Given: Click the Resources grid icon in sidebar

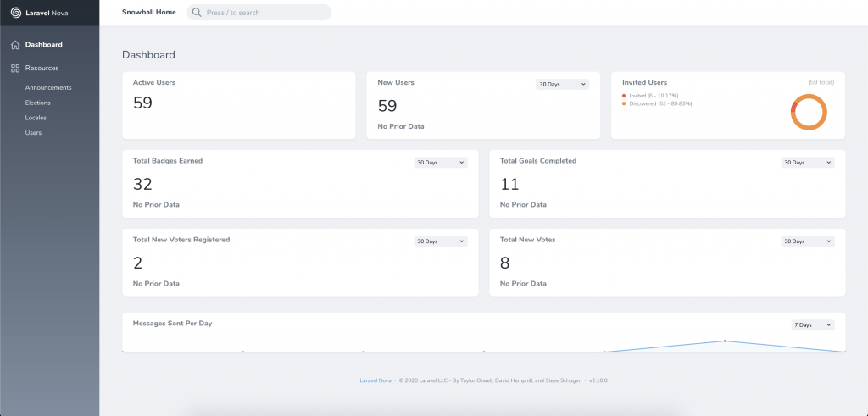Looking at the screenshot, I should pos(15,68).
